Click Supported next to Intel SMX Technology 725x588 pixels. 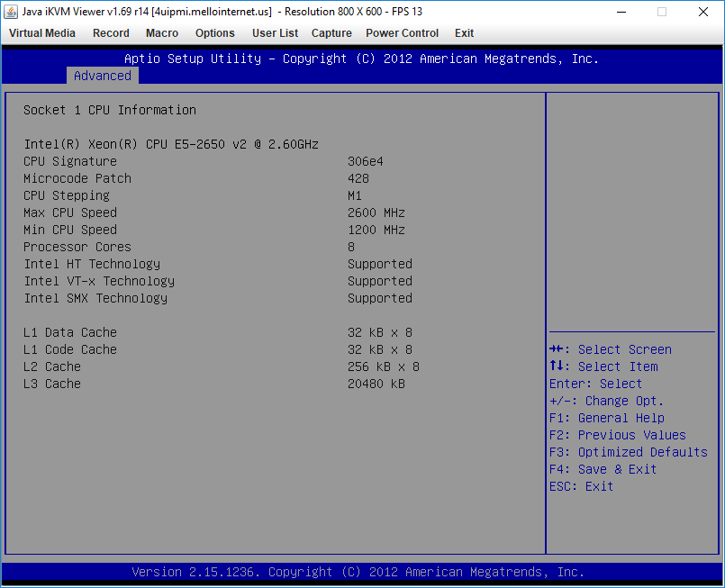[x=380, y=298]
